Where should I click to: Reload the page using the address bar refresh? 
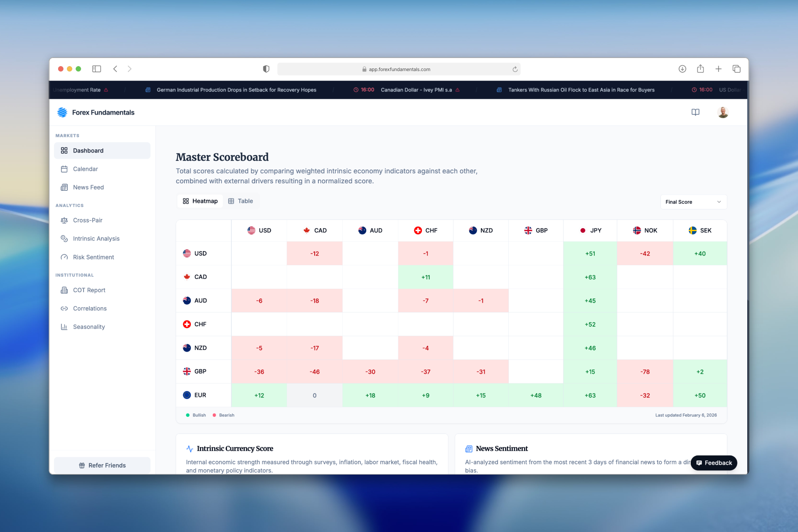click(x=515, y=69)
